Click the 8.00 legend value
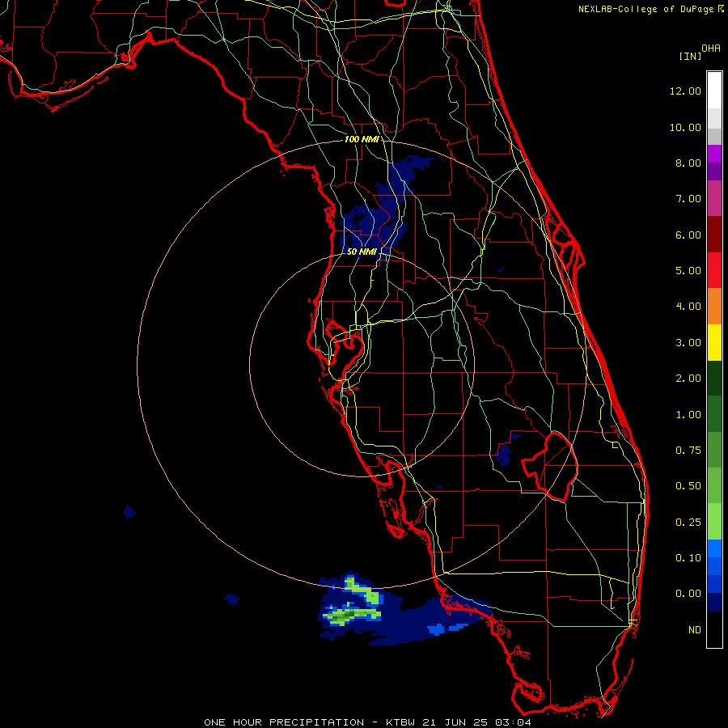Image resolution: width=728 pixels, height=728 pixels. coord(688,163)
